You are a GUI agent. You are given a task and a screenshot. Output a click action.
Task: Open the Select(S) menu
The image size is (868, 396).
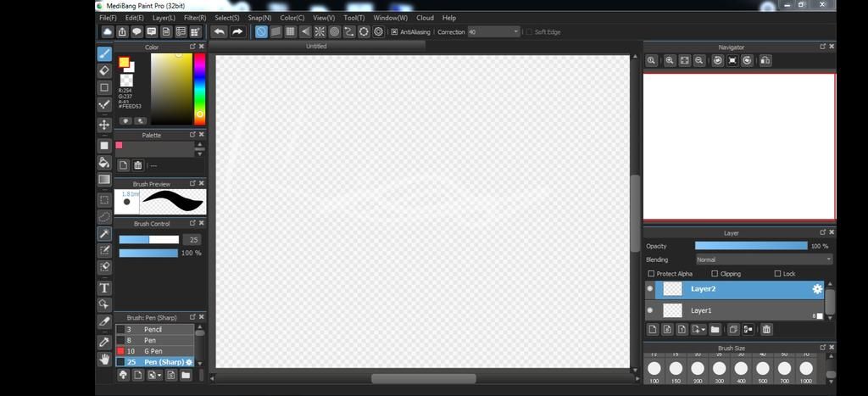227,18
